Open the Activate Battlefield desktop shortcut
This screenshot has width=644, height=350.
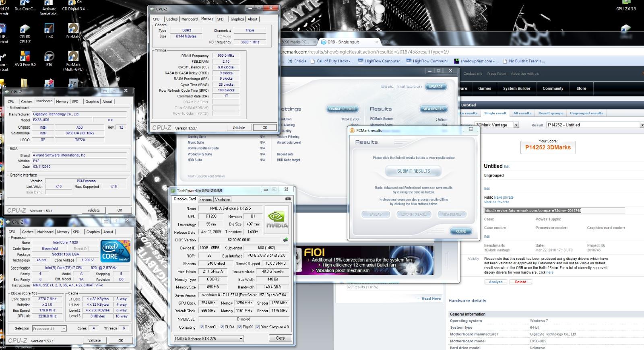click(49, 8)
